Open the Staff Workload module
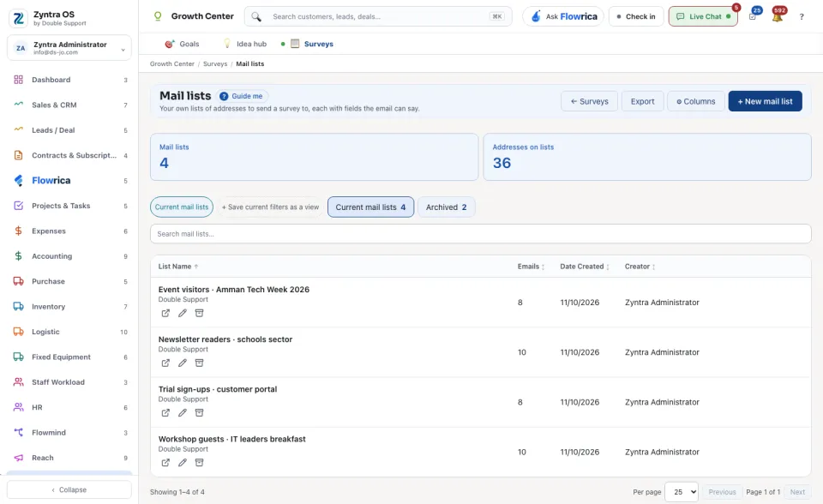Screen dimensions: 823x504 coord(69,382)
